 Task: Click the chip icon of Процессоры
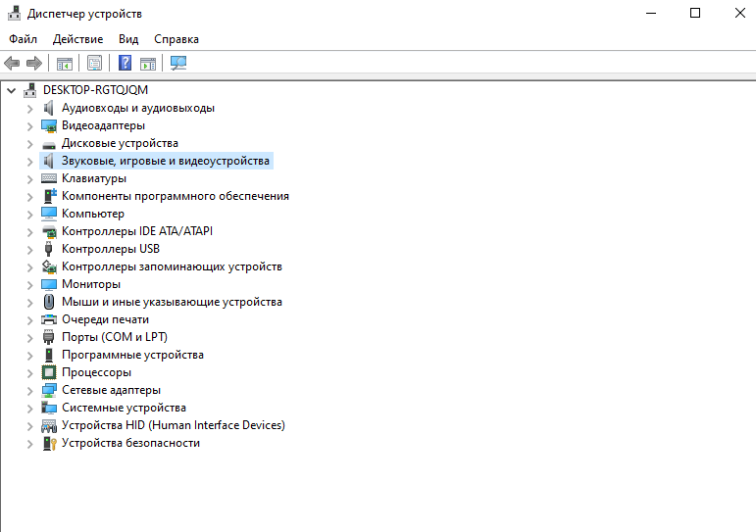coord(49,372)
